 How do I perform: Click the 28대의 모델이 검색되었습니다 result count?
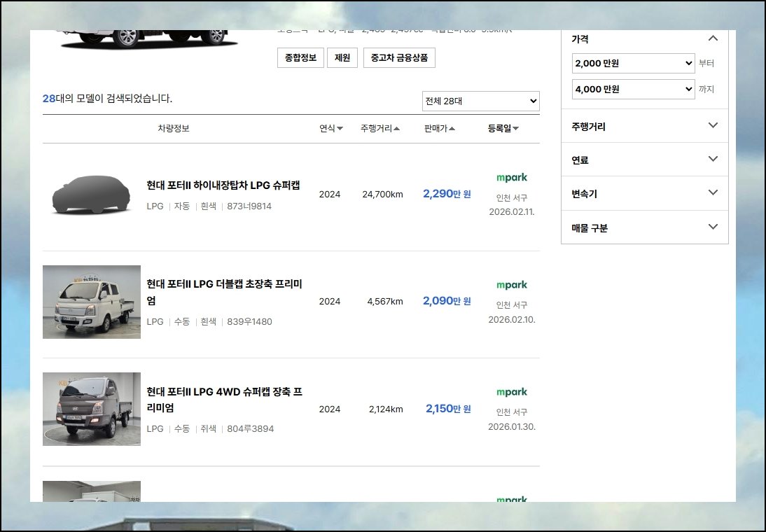click(x=107, y=99)
